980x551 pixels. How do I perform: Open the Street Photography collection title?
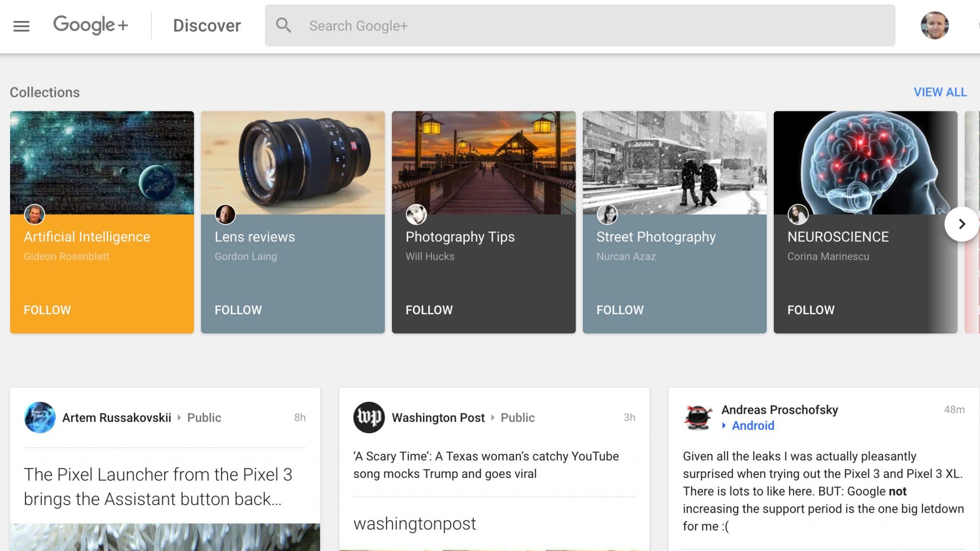coord(656,237)
